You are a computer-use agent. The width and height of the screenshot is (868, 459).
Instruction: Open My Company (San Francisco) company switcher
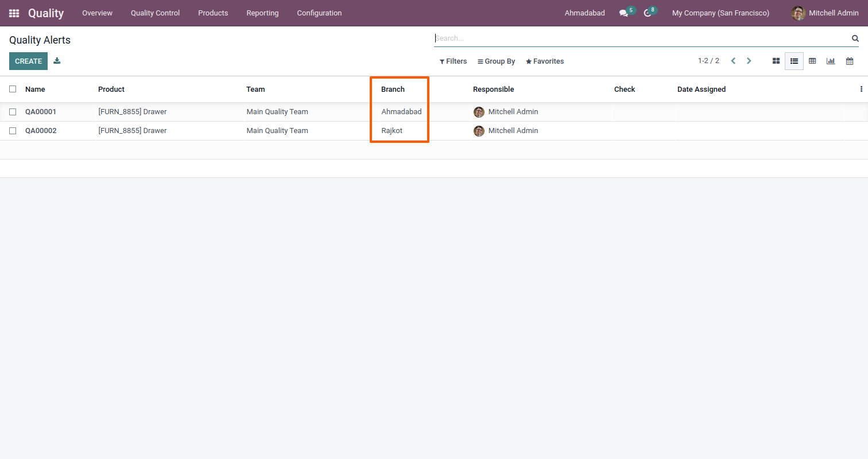(720, 13)
